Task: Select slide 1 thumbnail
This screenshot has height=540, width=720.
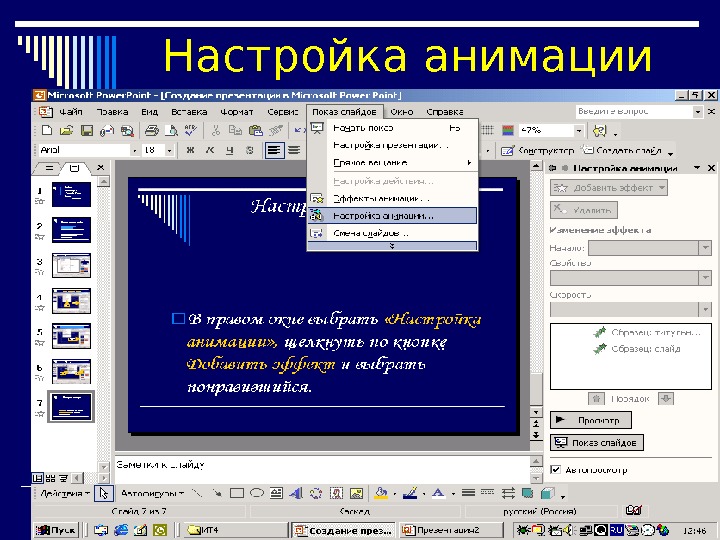Action: 71,195
